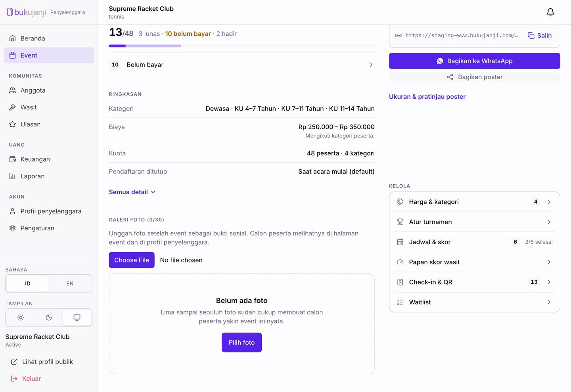
Task: Go to Event in sidebar
Action: [49, 55]
